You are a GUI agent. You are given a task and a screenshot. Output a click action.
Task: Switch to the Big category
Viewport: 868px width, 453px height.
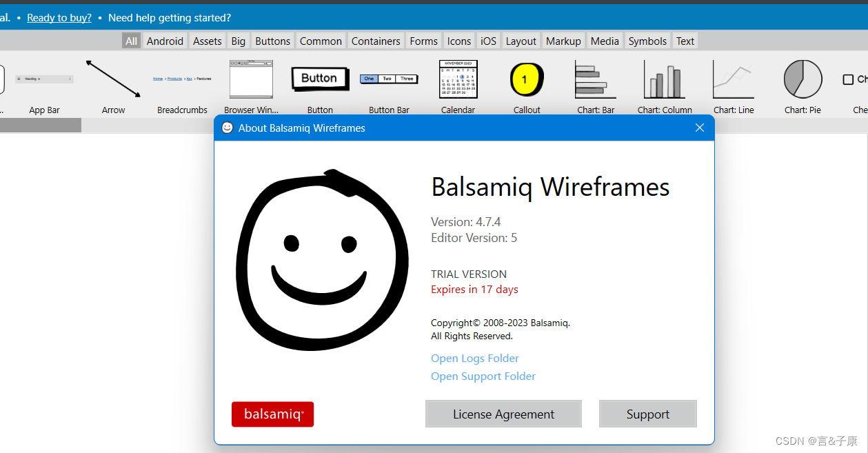pos(239,41)
